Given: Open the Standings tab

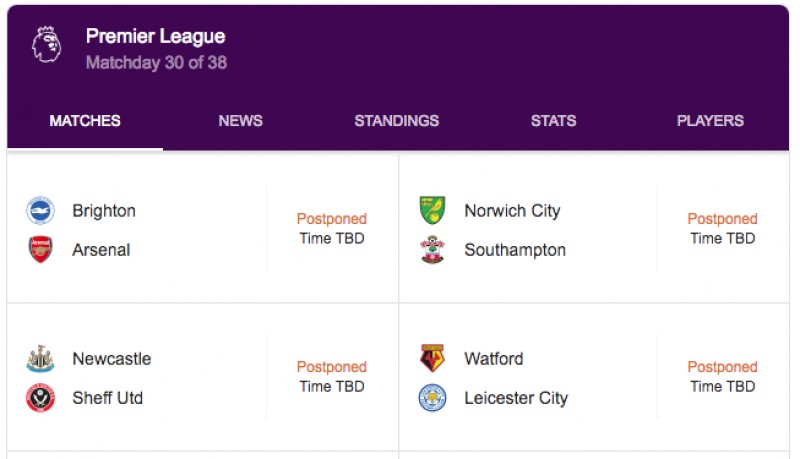Looking at the screenshot, I should coord(396,121).
